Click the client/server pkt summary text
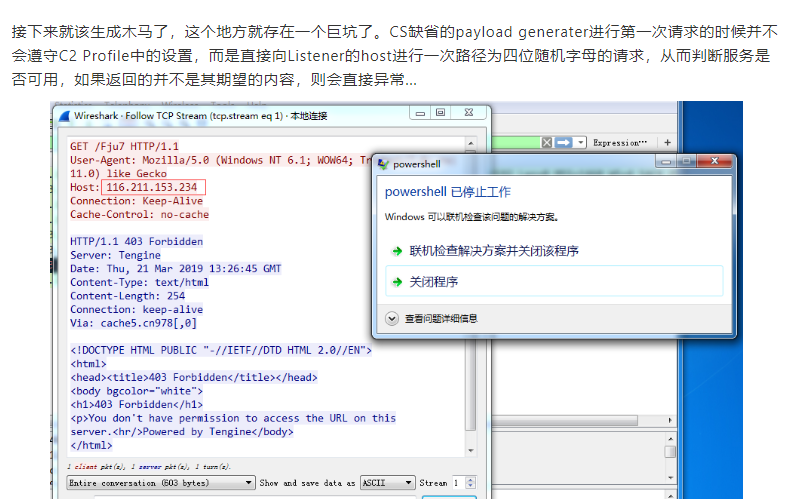786x499 pixels. tap(149, 467)
